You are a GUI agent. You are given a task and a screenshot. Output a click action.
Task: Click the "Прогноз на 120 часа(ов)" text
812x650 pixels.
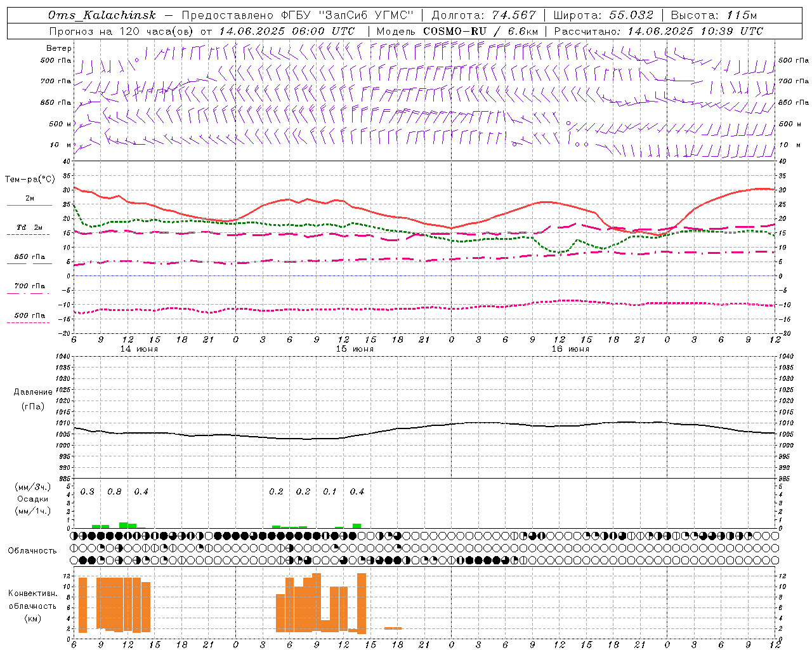pyautogui.click(x=121, y=31)
